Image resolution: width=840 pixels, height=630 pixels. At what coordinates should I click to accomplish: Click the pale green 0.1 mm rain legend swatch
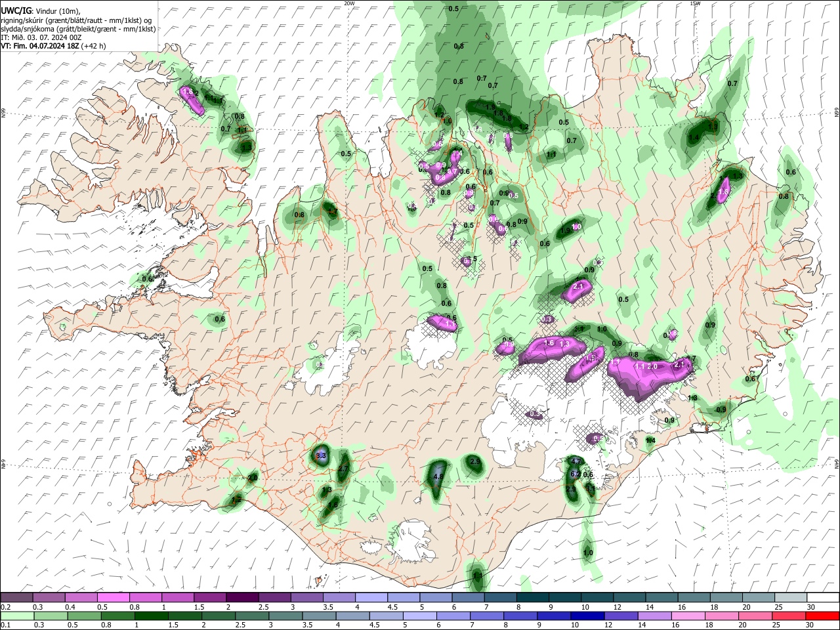point(17,616)
